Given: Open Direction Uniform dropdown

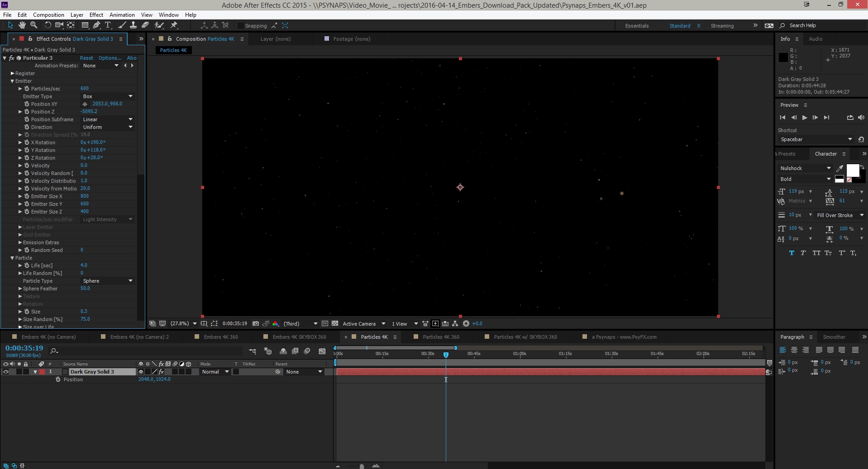Looking at the screenshot, I should point(108,127).
